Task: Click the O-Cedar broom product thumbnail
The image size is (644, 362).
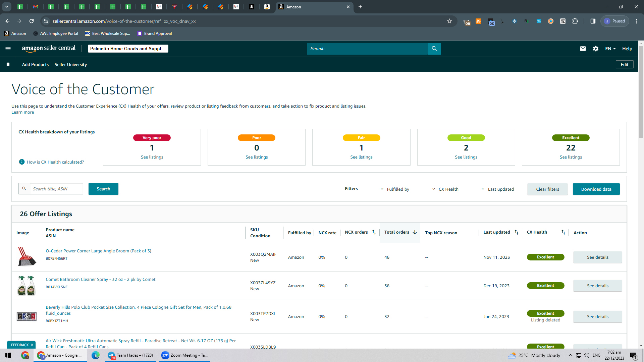Action: tap(26, 257)
